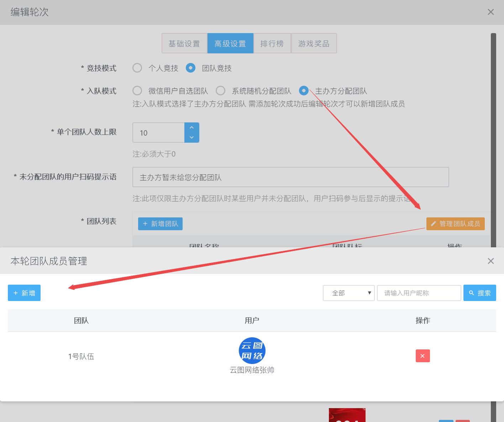Decrease team size limit with down arrow
This screenshot has width=504, height=422.
pos(192,137)
